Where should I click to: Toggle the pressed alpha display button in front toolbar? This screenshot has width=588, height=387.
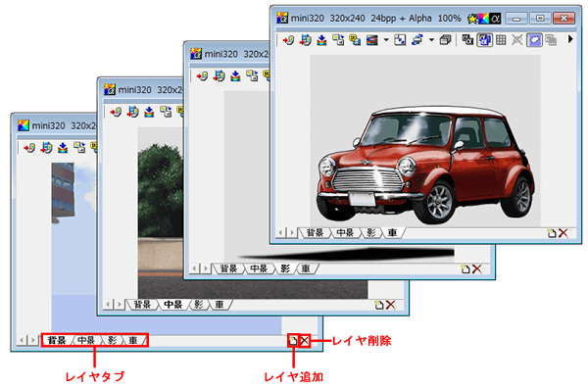484,40
